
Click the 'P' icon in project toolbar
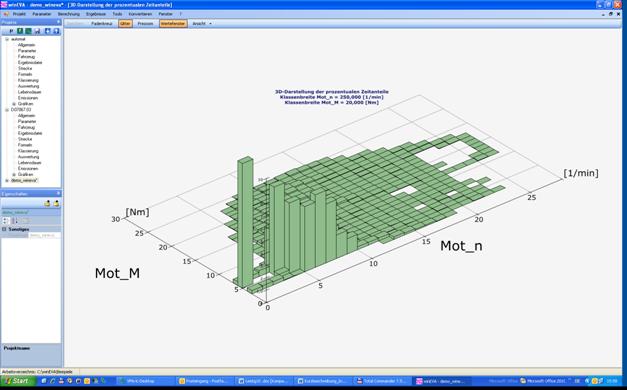[11, 31]
